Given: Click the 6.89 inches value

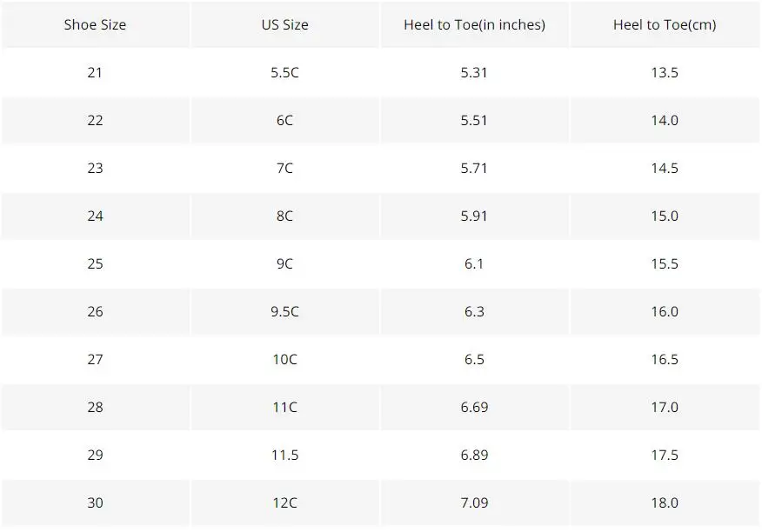Looking at the screenshot, I should (474, 455).
